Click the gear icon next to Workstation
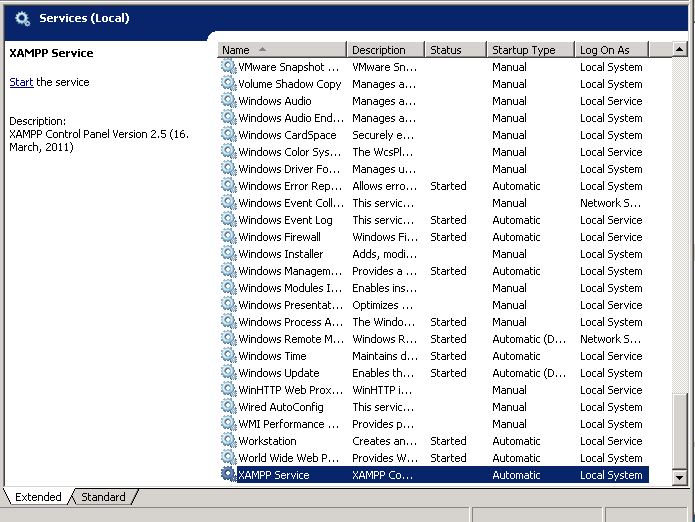695x522 pixels. point(229,441)
